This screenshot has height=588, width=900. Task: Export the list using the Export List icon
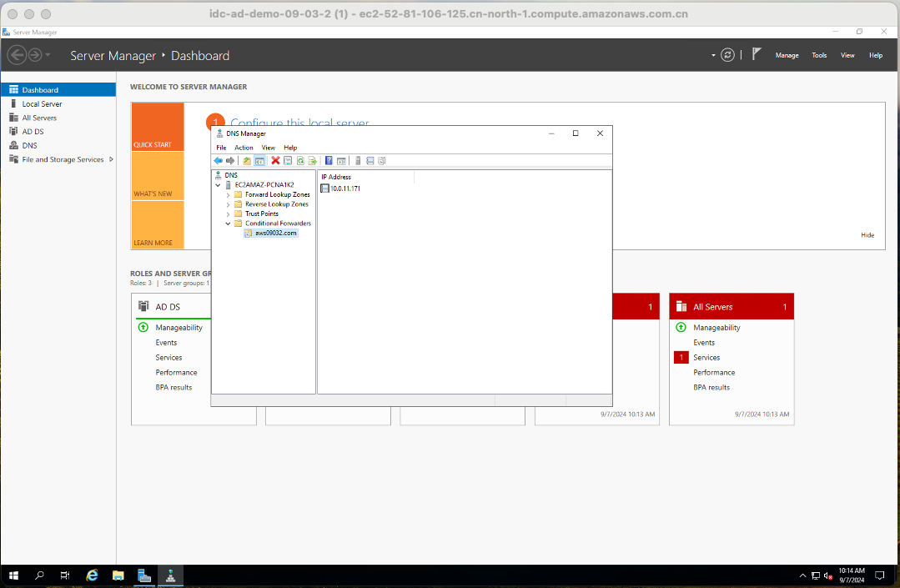(x=313, y=160)
